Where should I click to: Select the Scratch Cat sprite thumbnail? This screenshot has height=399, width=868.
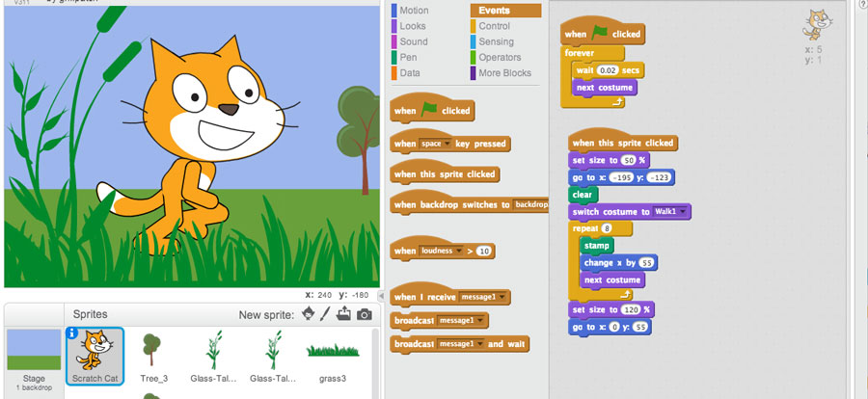pos(95,356)
